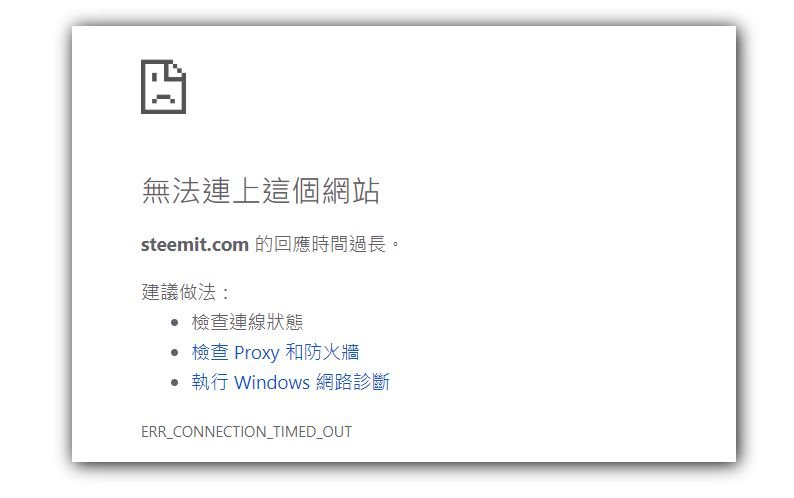Screen dimensions: 794x498
Task: Click the 執行 text starting the diagnostics link
Action: click(x=210, y=381)
